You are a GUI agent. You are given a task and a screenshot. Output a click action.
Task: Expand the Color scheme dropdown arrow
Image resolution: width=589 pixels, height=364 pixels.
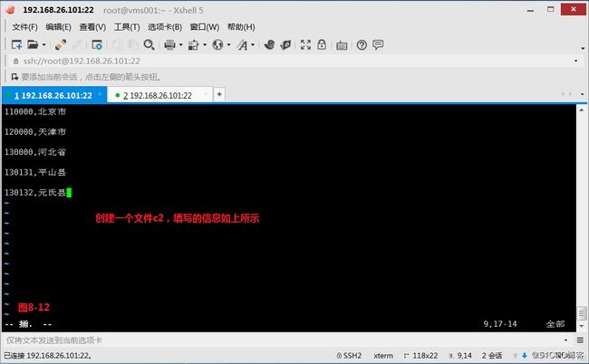(x=205, y=45)
